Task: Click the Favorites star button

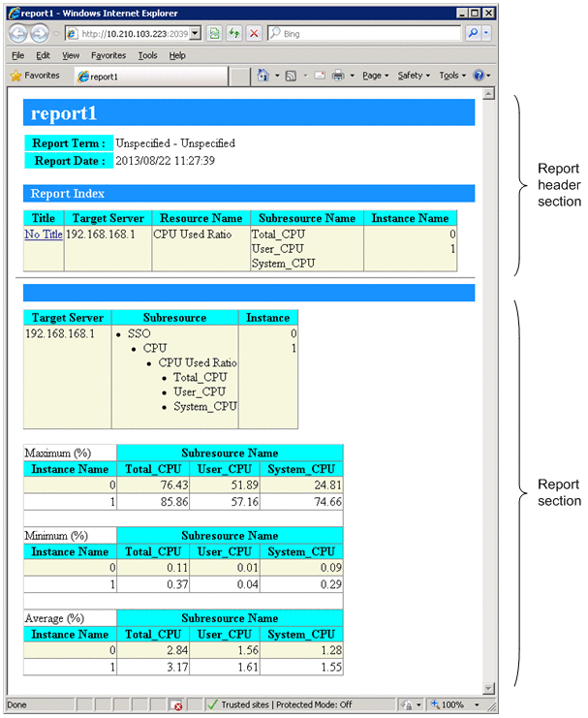Action: [35, 76]
